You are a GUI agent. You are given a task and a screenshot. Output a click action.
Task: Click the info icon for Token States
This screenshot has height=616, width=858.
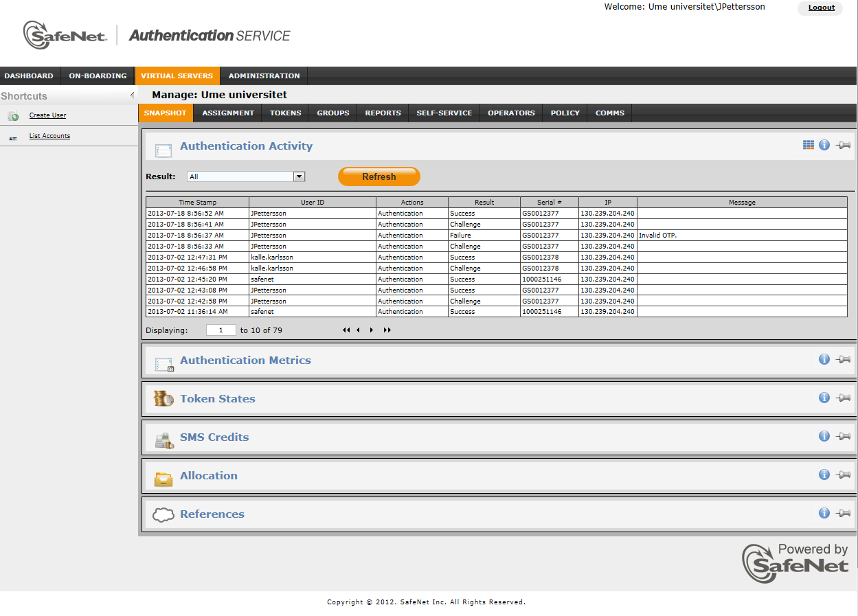click(x=824, y=398)
